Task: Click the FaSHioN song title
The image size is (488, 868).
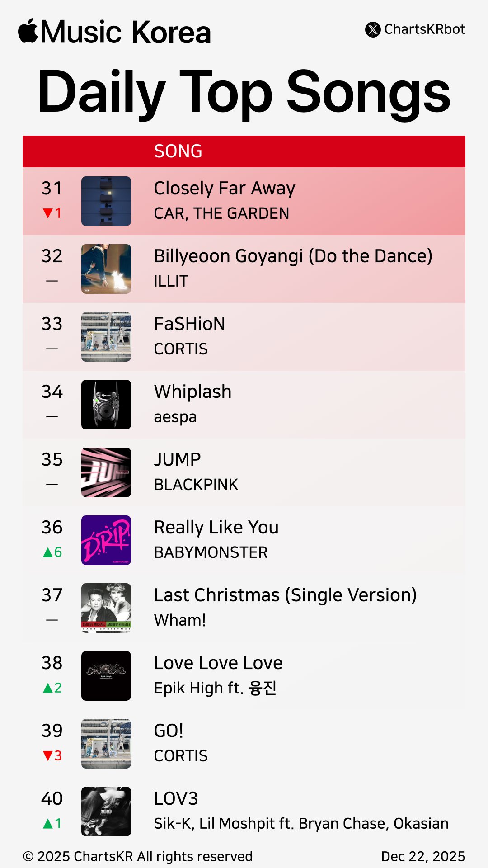Action: pyautogui.click(x=189, y=324)
